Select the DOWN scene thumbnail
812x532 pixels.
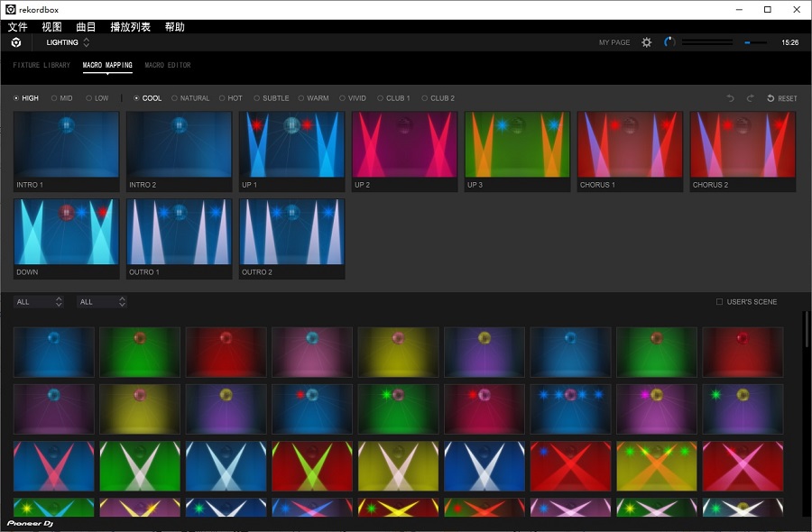pyautogui.click(x=66, y=239)
